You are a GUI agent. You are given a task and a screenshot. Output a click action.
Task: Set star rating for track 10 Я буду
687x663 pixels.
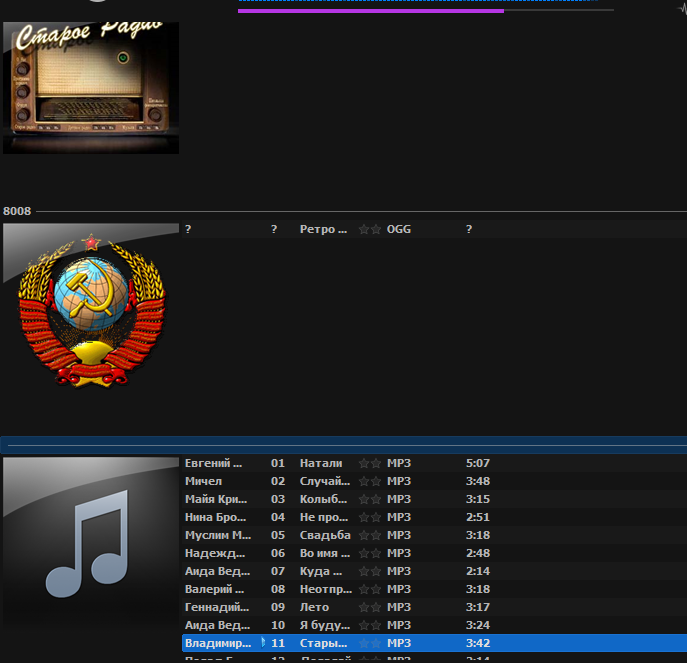[x=369, y=625]
